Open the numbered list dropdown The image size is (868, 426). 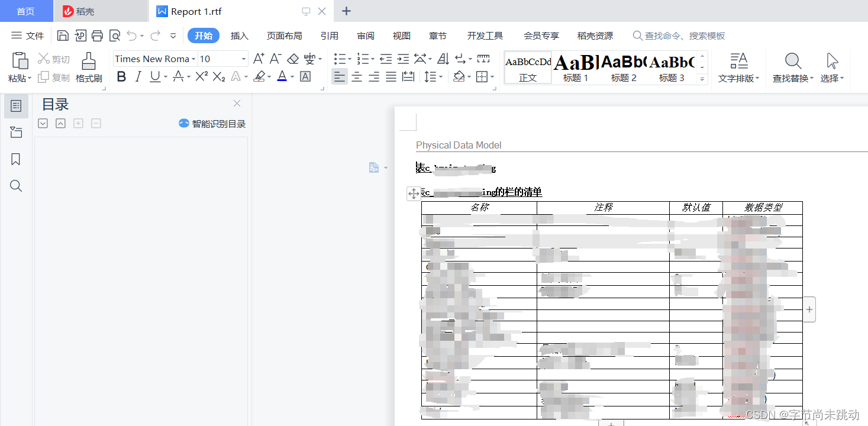[373, 59]
